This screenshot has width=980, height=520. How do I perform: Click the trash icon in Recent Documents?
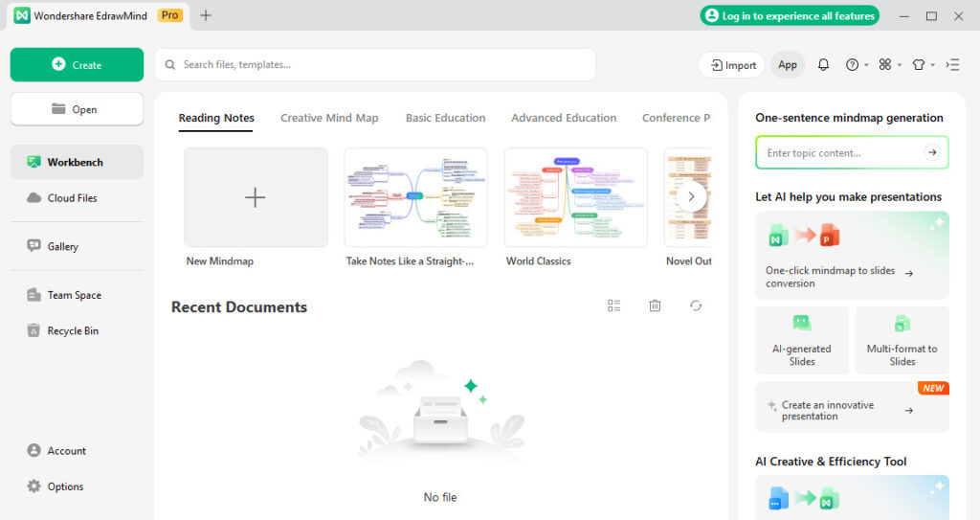(655, 305)
